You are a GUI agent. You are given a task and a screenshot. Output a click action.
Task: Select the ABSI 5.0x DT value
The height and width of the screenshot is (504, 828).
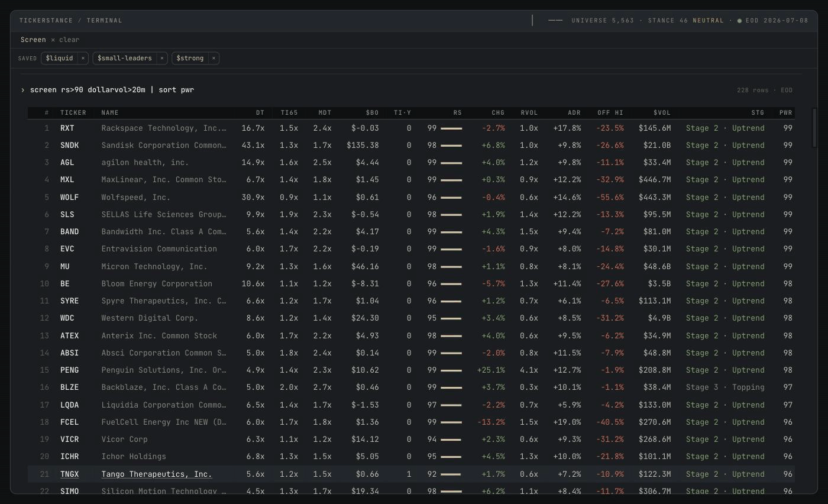point(255,353)
